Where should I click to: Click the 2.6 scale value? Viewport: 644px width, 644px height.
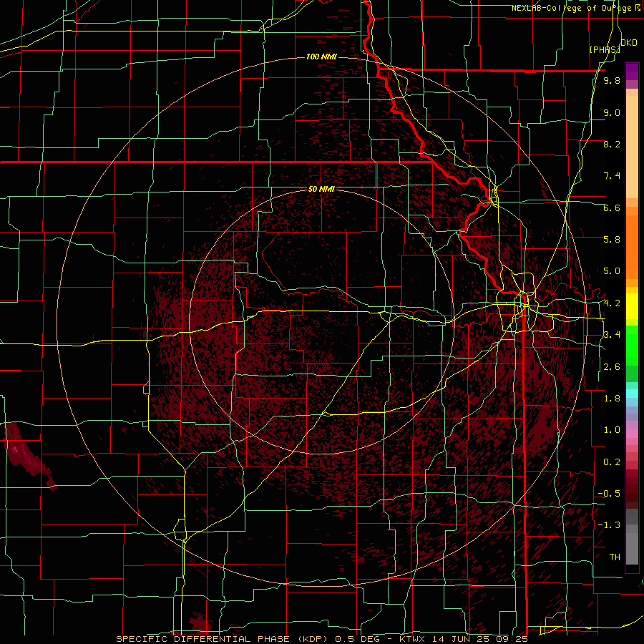[x=612, y=367]
